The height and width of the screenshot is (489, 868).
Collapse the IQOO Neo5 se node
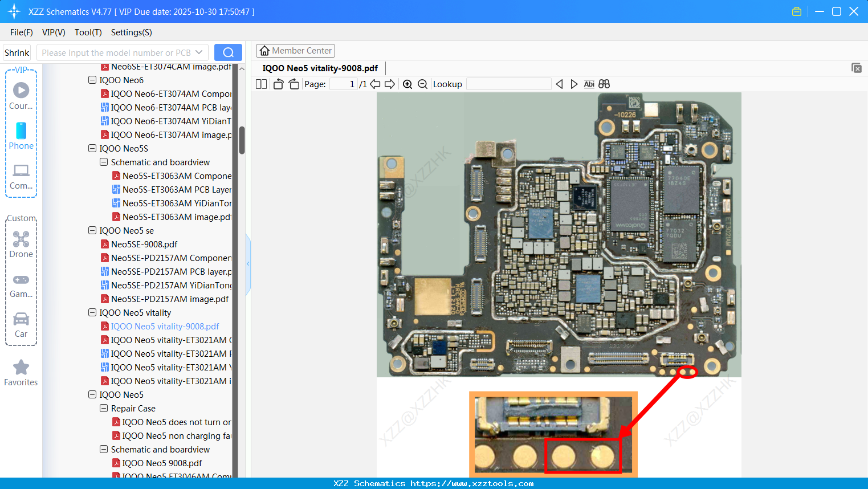pos(92,231)
